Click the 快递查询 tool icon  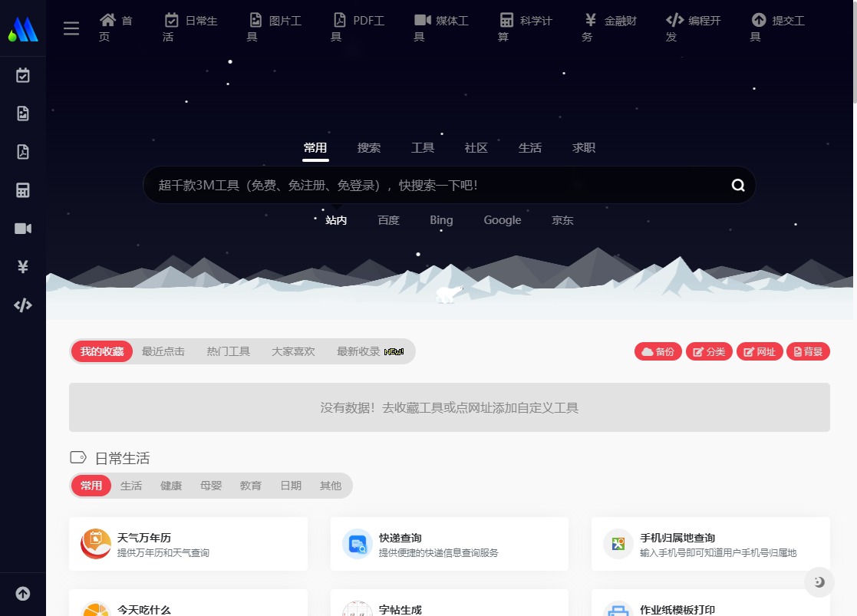[x=358, y=544]
